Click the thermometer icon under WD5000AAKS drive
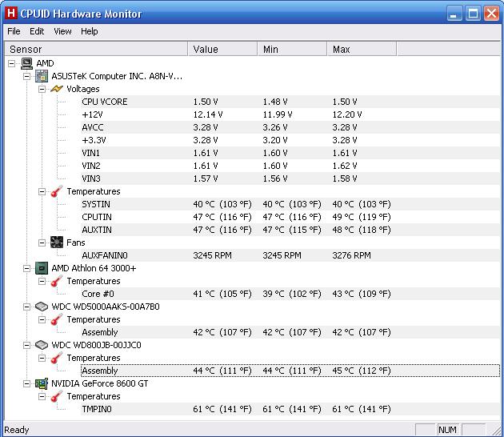Screen dimensions: 504x437 click(57, 319)
